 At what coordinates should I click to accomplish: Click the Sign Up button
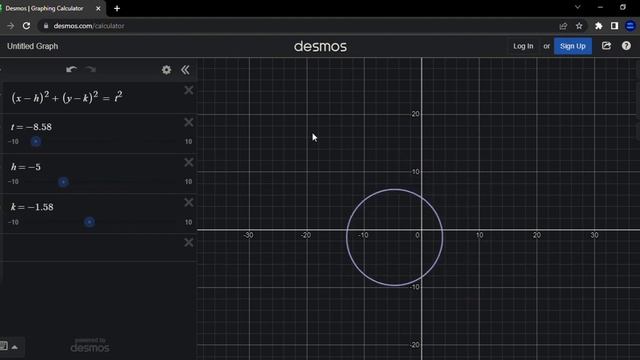(573, 46)
